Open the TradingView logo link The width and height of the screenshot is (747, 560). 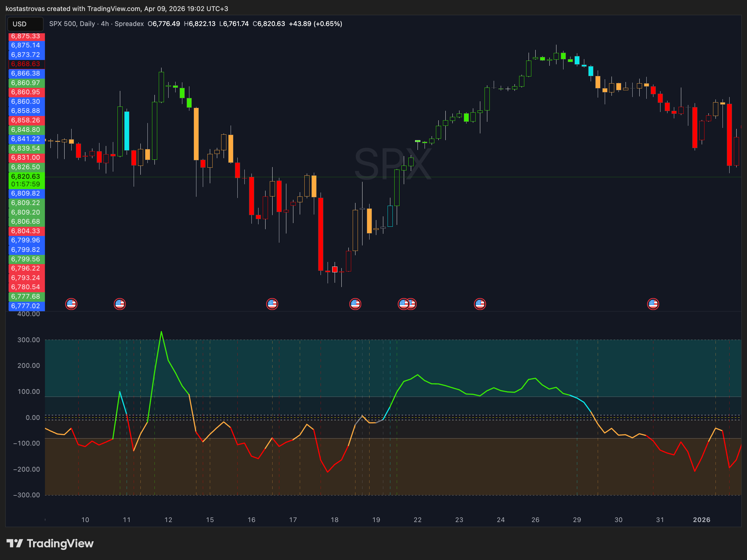50,543
